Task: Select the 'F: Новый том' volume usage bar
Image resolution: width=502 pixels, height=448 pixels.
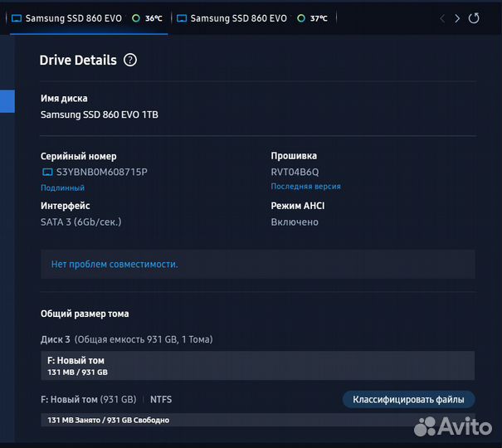Action: click(x=258, y=365)
